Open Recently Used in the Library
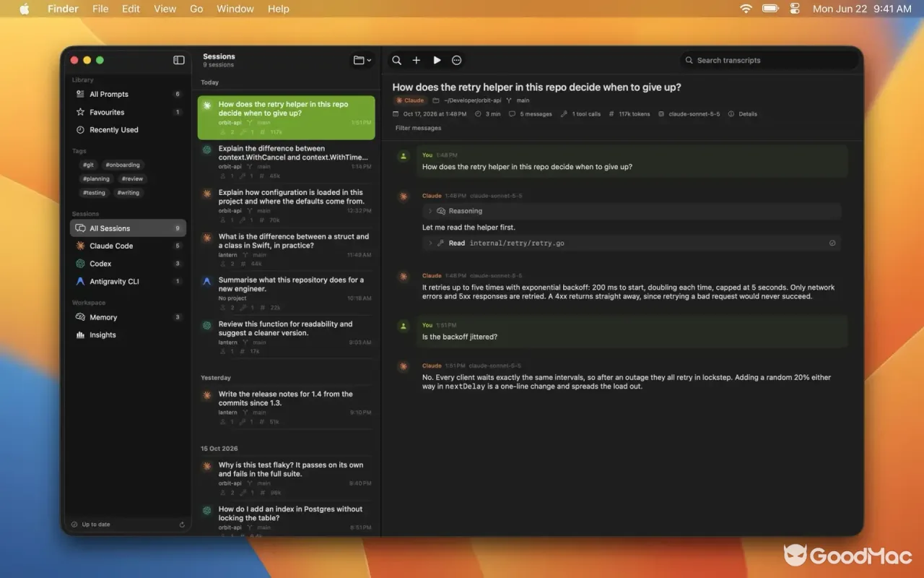This screenshot has width=924, height=578. (x=128, y=130)
